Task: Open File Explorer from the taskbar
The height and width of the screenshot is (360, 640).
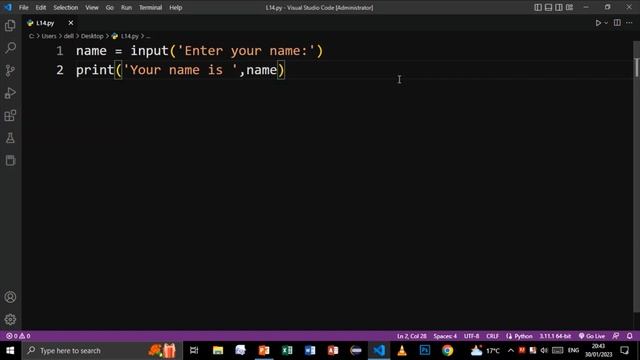Action: click(218, 350)
